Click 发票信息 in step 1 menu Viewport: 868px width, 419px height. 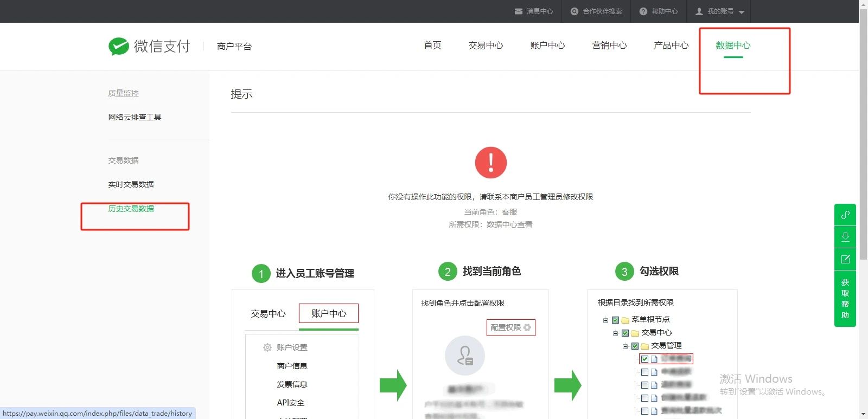[292, 384]
